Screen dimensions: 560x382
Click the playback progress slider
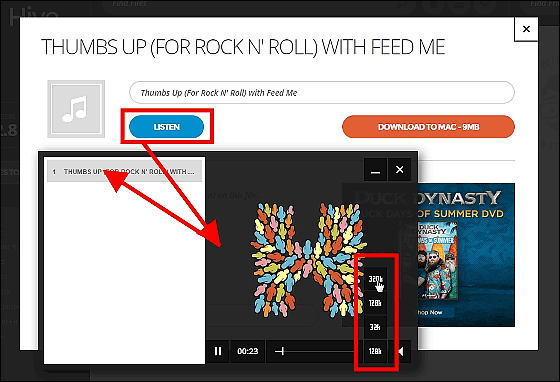pyautogui.click(x=314, y=352)
